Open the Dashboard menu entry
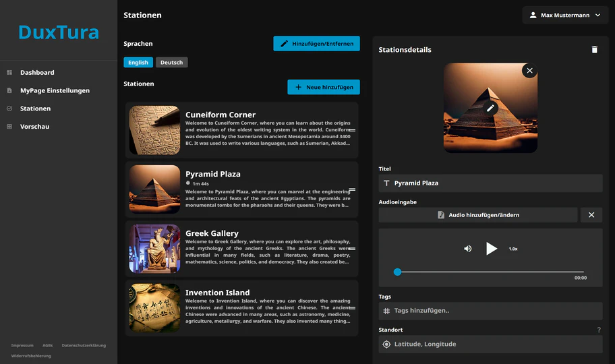Screen dimensions: 615x364 [37, 73]
